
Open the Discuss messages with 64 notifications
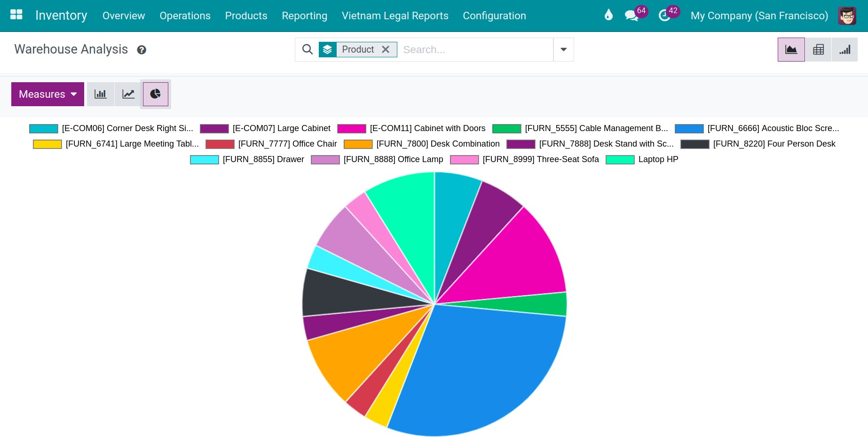631,16
